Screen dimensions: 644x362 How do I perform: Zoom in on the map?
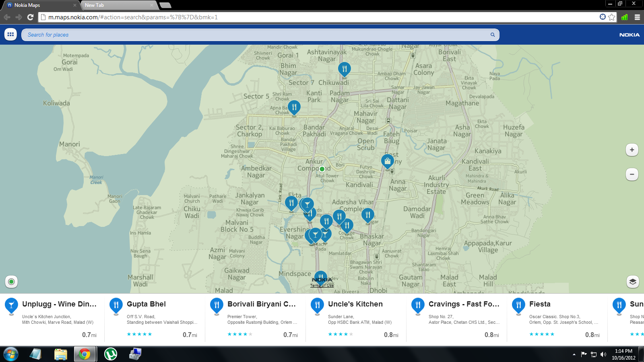click(x=632, y=150)
